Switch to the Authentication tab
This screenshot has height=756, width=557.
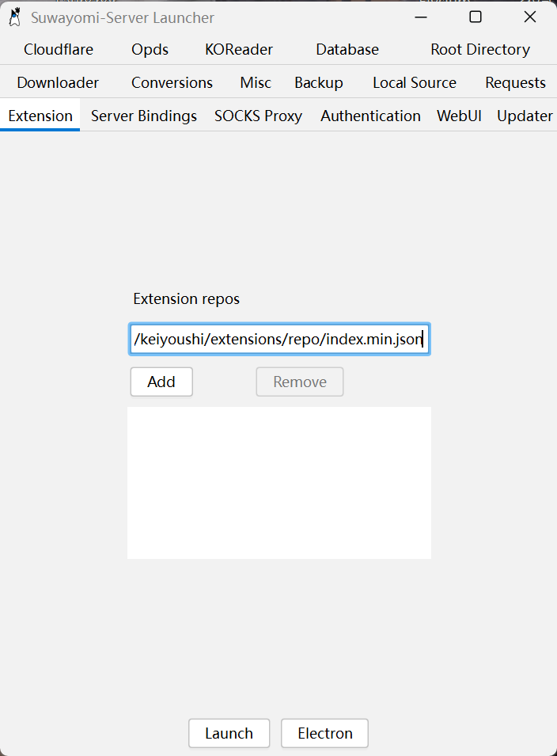point(370,116)
